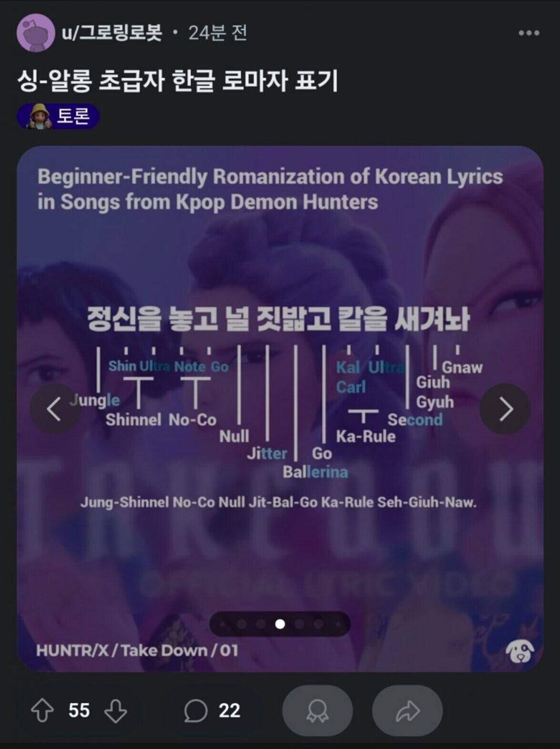Click the upvote count of 55

pos(79,710)
